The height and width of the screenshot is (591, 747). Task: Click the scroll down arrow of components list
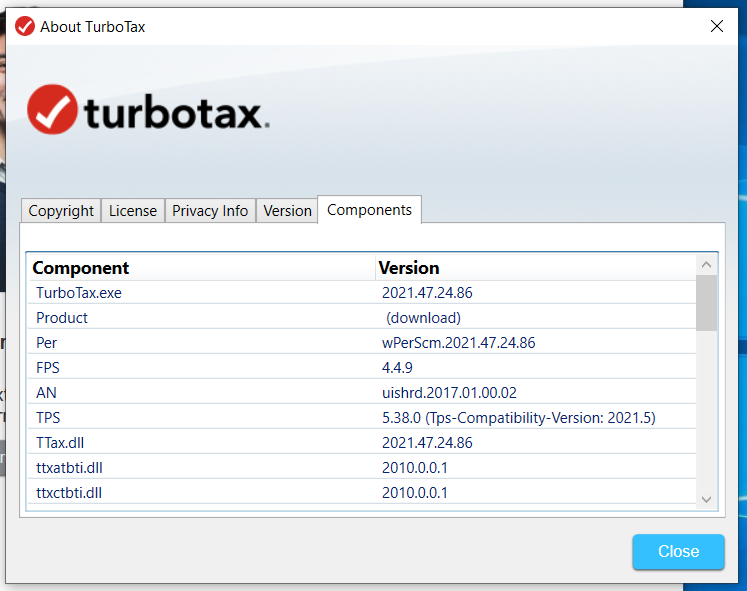[x=707, y=499]
